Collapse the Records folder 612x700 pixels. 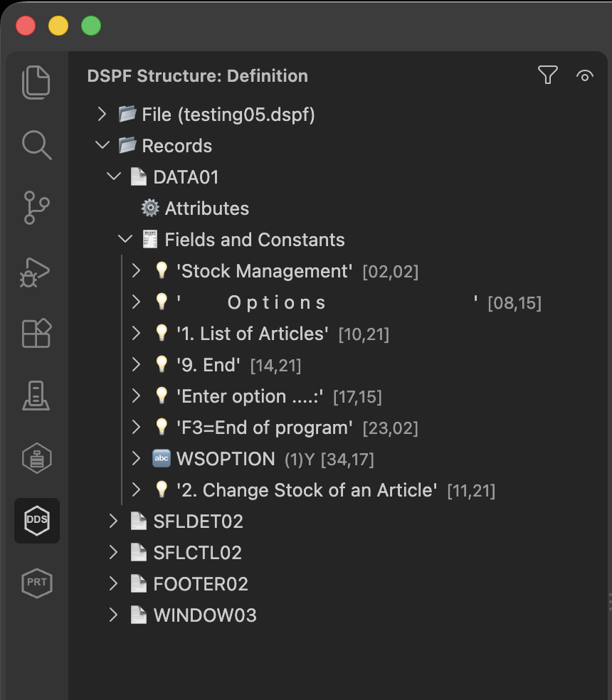click(102, 146)
